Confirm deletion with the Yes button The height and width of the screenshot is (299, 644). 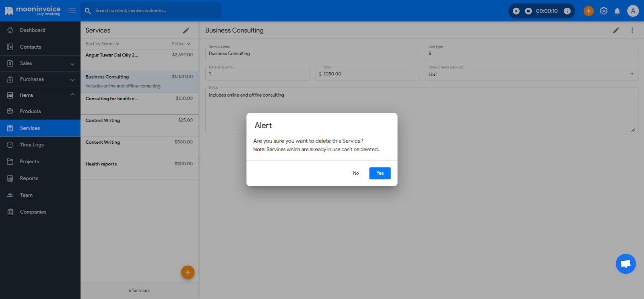tap(380, 173)
